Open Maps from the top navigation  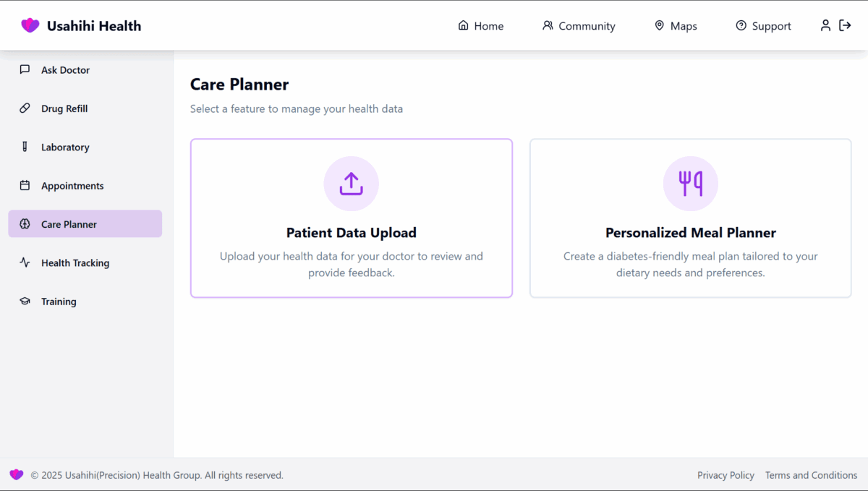(676, 26)
